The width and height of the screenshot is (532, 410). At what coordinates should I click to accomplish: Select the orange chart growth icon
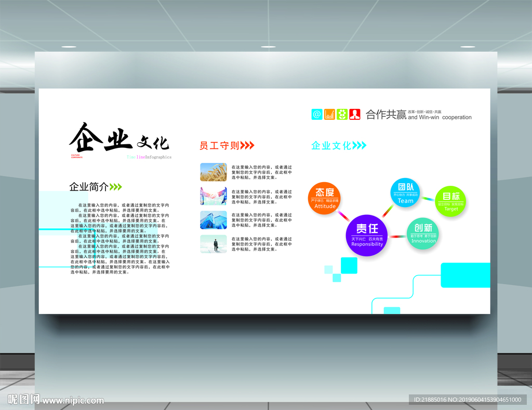click(329, 114)
